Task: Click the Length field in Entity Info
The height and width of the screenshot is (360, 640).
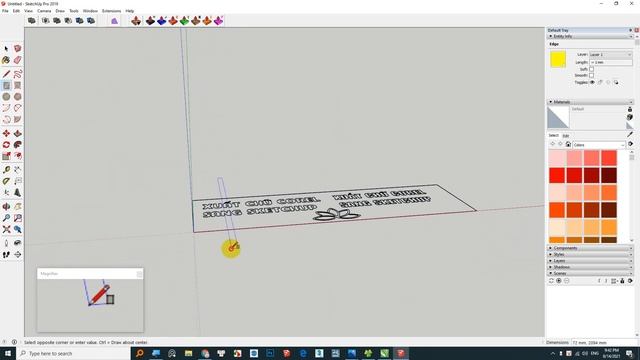Action: (611, 62)
